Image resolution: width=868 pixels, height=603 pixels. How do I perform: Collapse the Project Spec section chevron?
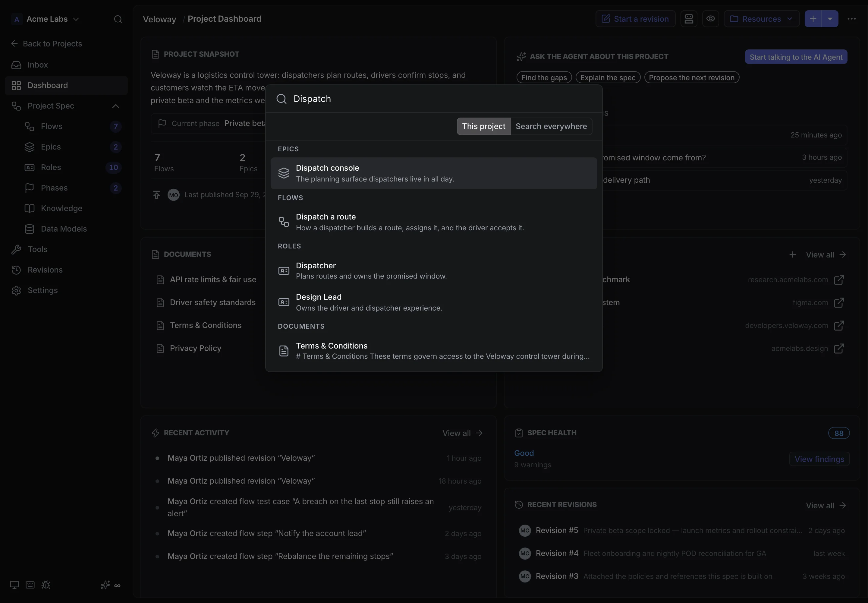pyautogui.click(x=115, y=106)
